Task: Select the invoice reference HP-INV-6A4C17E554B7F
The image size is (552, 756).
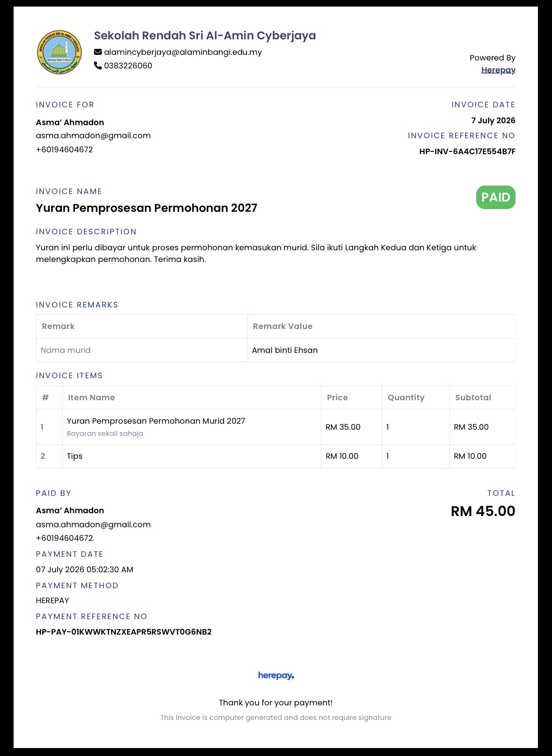Action: [467, 151]
